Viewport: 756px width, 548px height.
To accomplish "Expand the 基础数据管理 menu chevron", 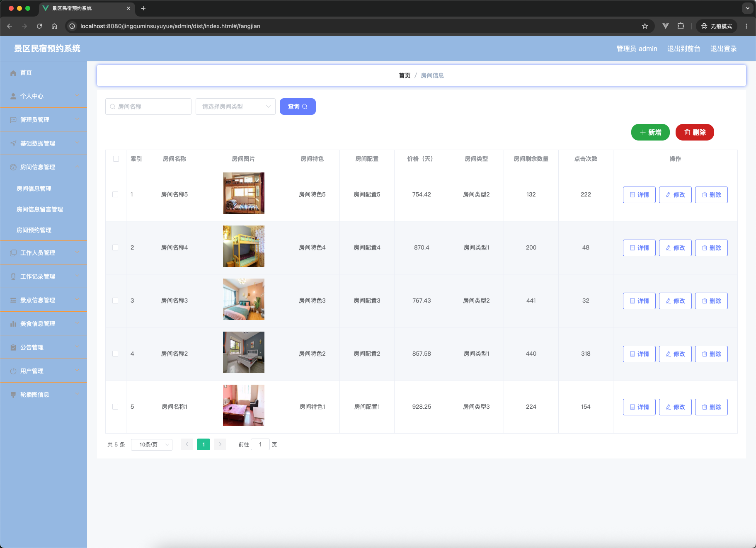I will pos(77,143).
